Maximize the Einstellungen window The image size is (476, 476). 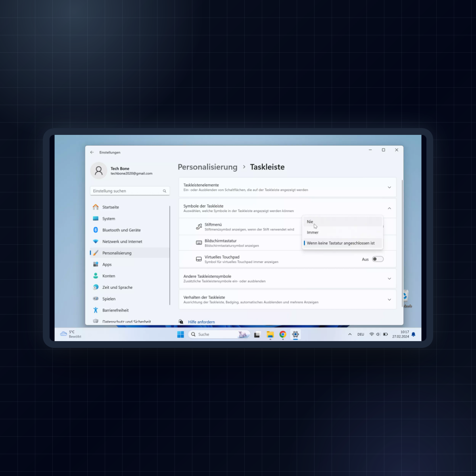[384, 150]
